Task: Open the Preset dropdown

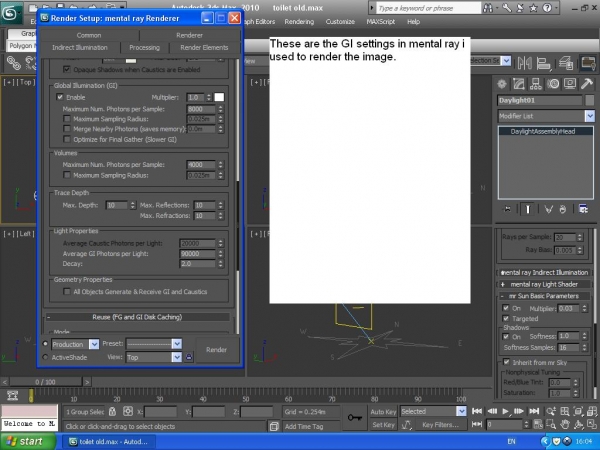Action: pyautogui.click(x=177, y=344)
